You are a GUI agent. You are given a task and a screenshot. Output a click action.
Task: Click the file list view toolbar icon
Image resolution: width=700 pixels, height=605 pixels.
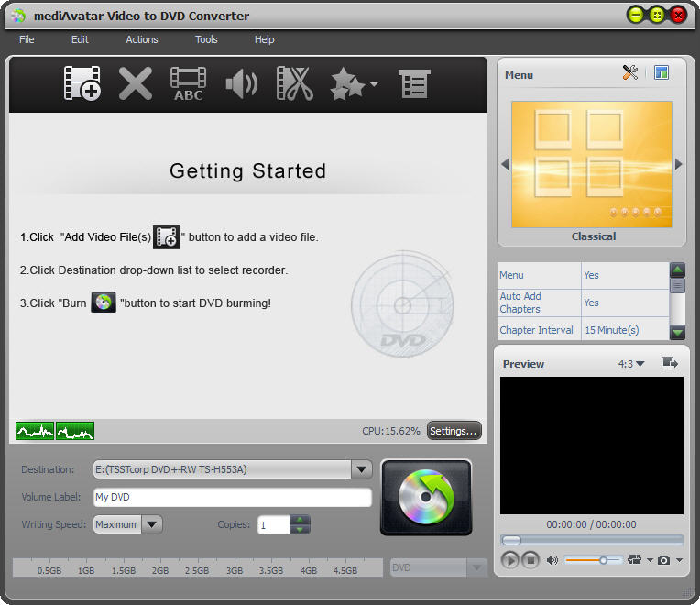pos(414,83)
